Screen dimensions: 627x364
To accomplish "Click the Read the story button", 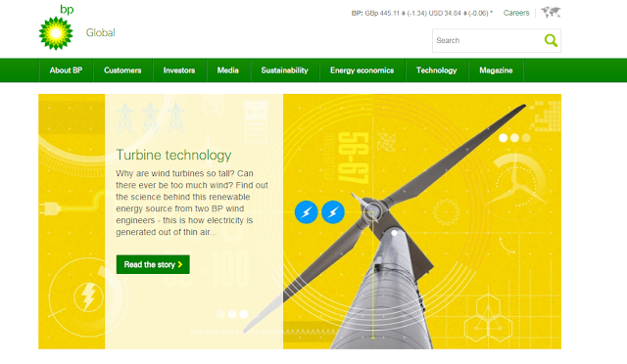I will (x=153, y=264).
